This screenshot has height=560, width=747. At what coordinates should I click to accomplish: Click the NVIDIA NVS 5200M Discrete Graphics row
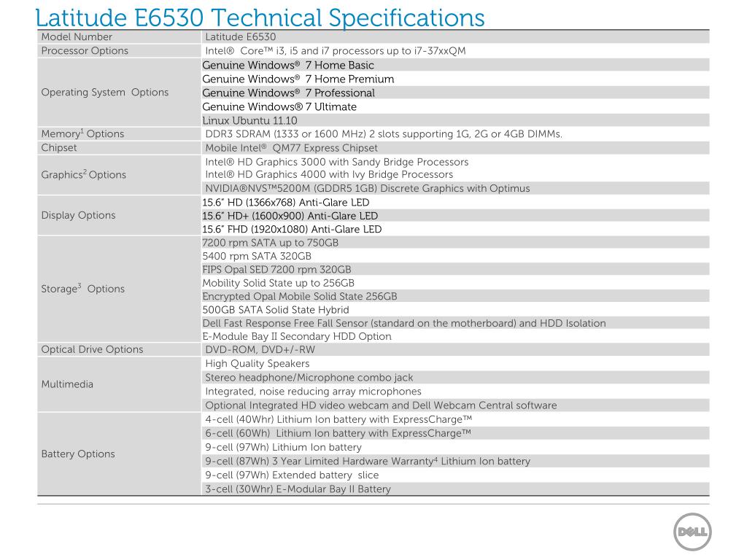tap(455, 188)
